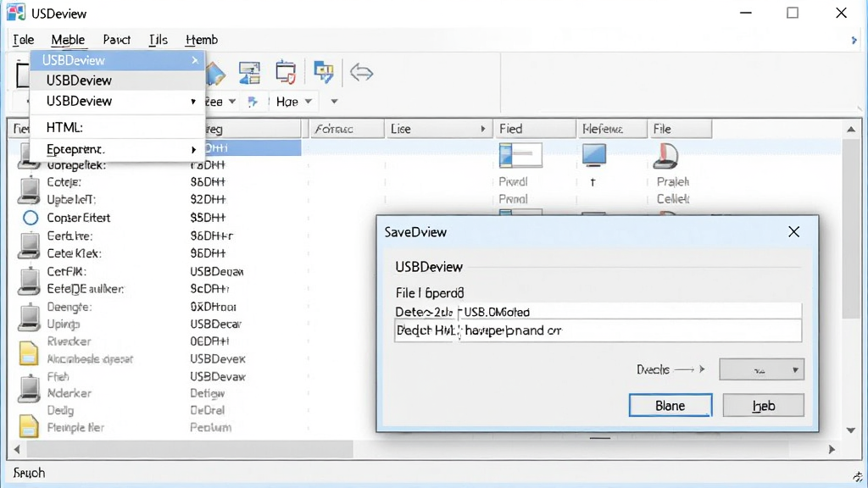Choose the HTML: menu entry
The width and height of the screenshot is (868, 488).
coord(117,127)
